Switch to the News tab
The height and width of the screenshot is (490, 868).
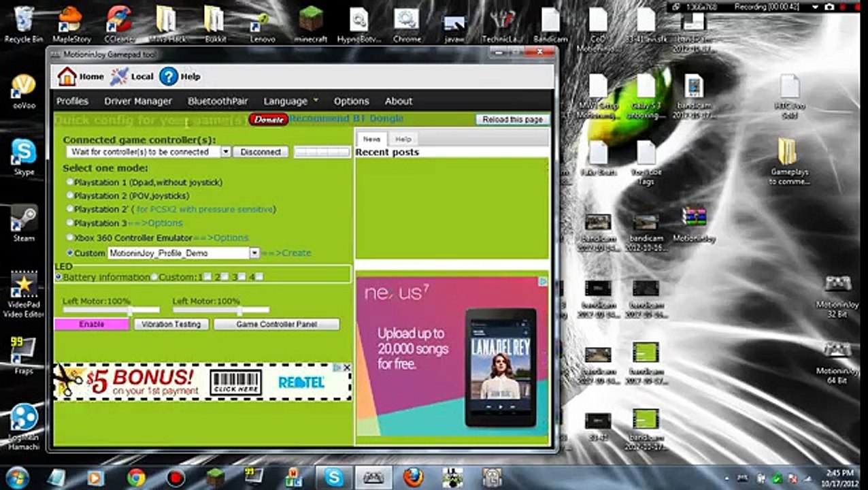click(371, 139)
